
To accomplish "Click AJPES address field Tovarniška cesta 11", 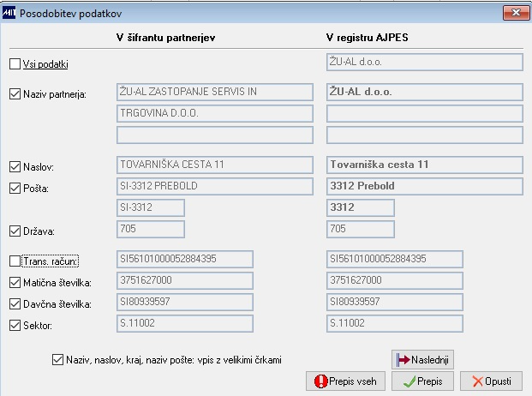I will pos(425,165).
